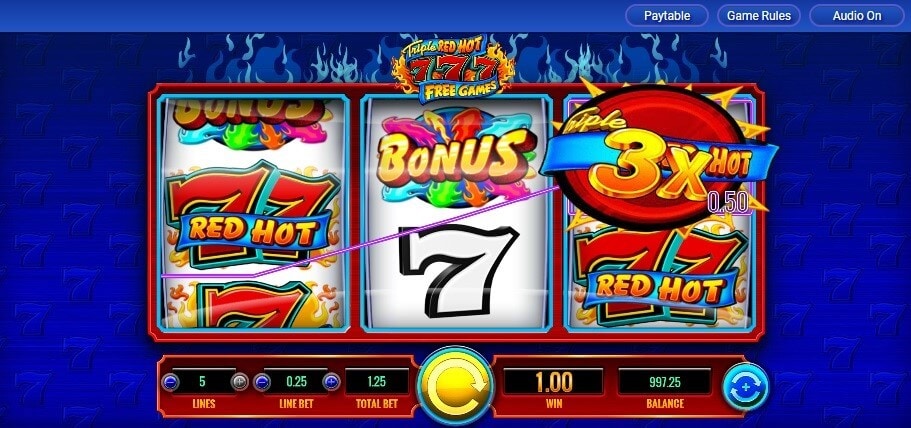Raise the line bet amount
The image size is (911, 428).
[331, 382]
